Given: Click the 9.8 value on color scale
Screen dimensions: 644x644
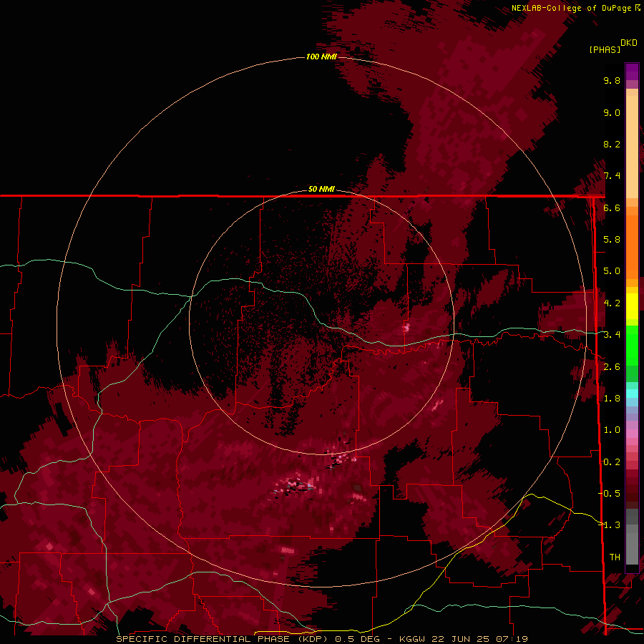Looking at the screenshot, I should [612, 80].
